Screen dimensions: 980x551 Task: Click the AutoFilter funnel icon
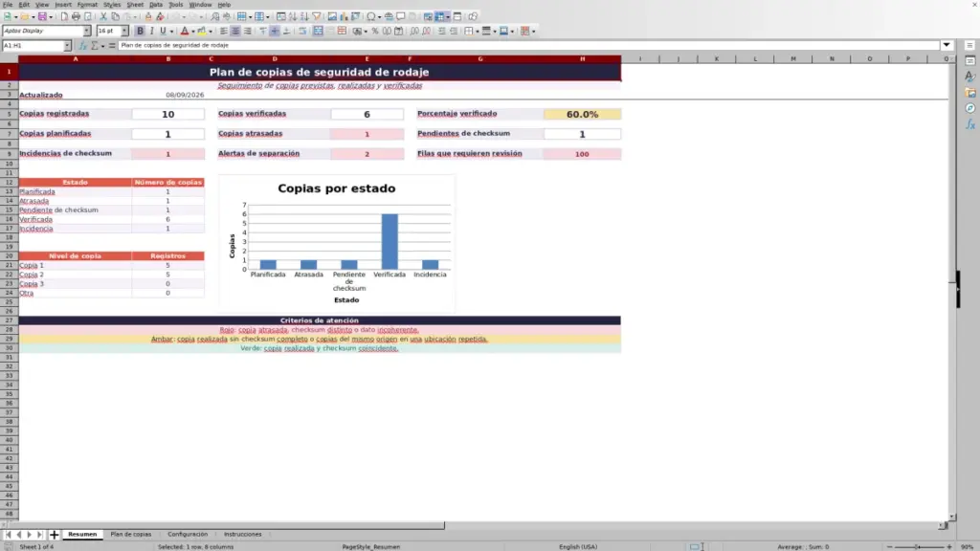pos(317,16)
